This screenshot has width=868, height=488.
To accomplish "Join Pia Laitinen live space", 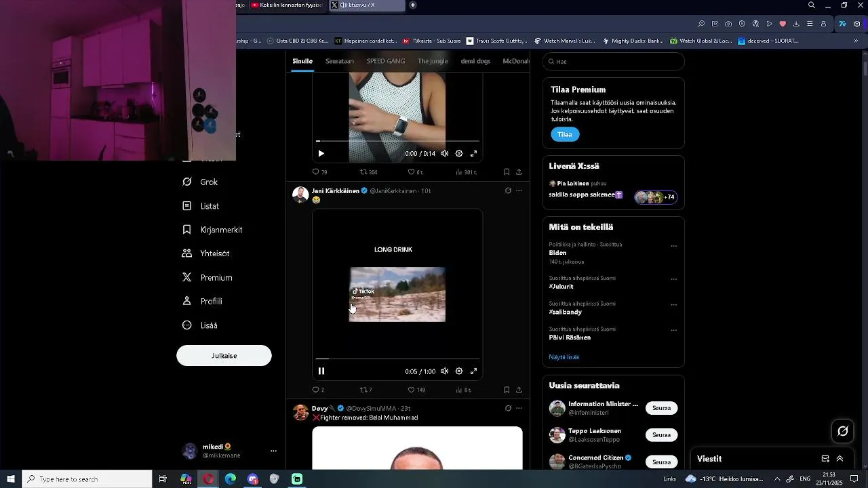I will [x=613, y=191].
